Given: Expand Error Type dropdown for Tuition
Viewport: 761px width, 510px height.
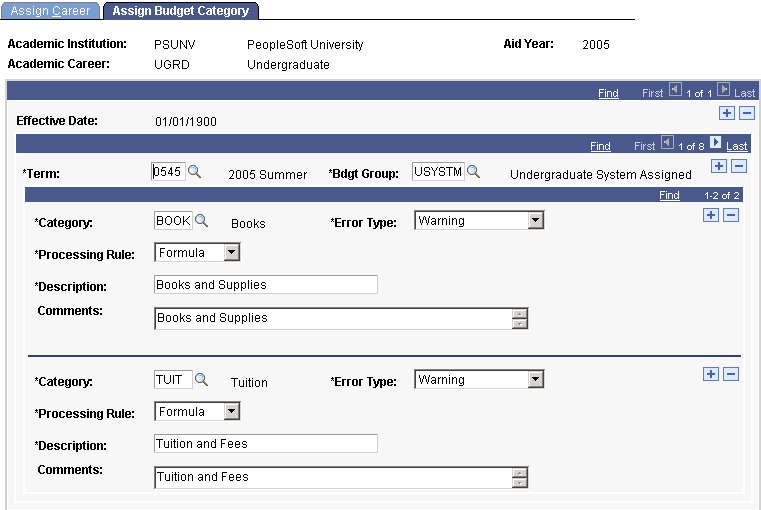Looking at the screenshot, I should [x=535, y=379].
